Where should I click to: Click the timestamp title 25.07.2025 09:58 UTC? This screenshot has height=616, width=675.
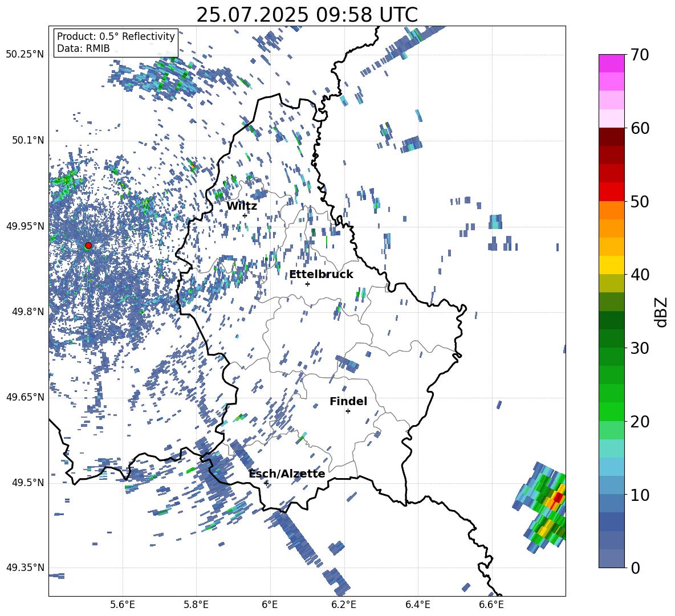(x=307, y=15)
